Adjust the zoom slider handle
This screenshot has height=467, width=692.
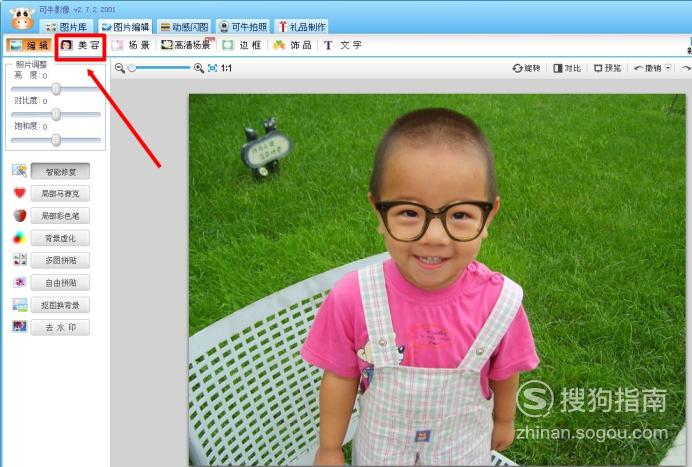point(132,68)
